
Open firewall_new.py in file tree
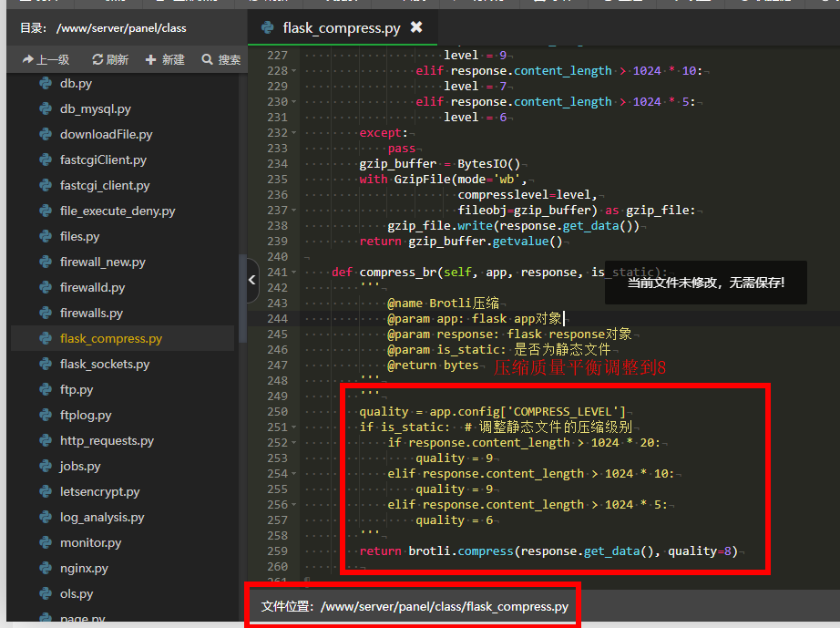pos(102,262)
